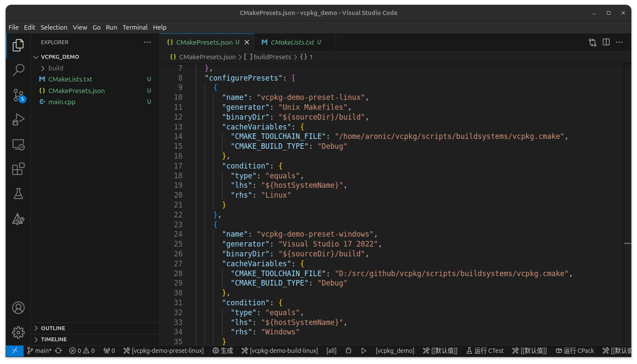The image size is (637, 364).
Task: Open the Testing flask view
Action: (x=18, y=194)
